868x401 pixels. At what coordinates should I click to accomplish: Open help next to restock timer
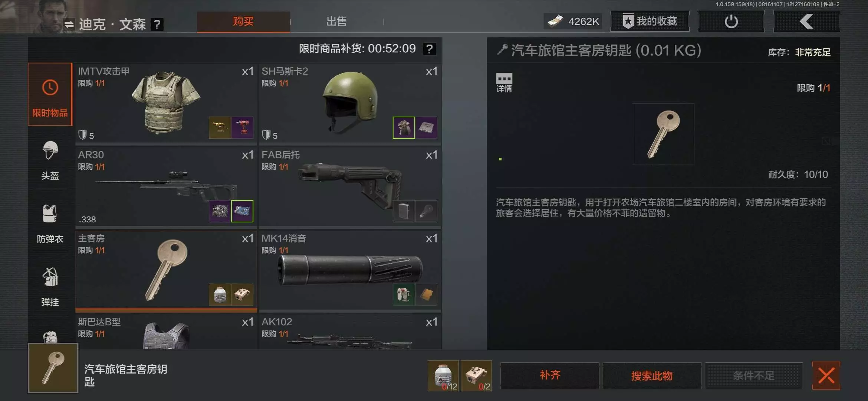[x=429, y=49]
